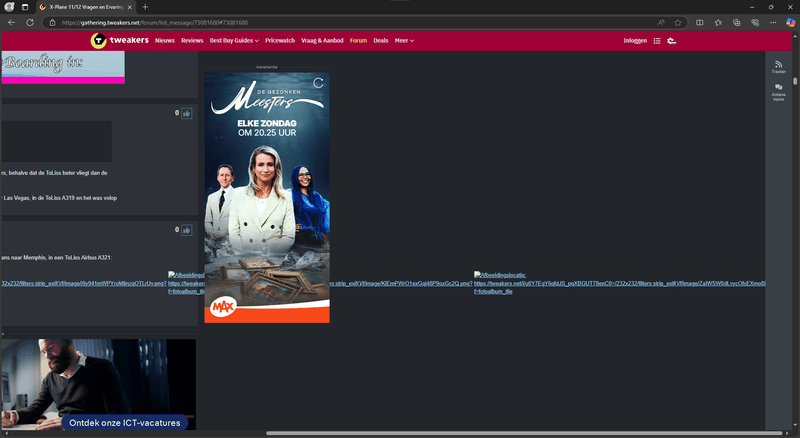Viewport: 800px width, 438px height.
Task: Open the comparison icon in the tweakers header
Action: (x=671, y=41)
